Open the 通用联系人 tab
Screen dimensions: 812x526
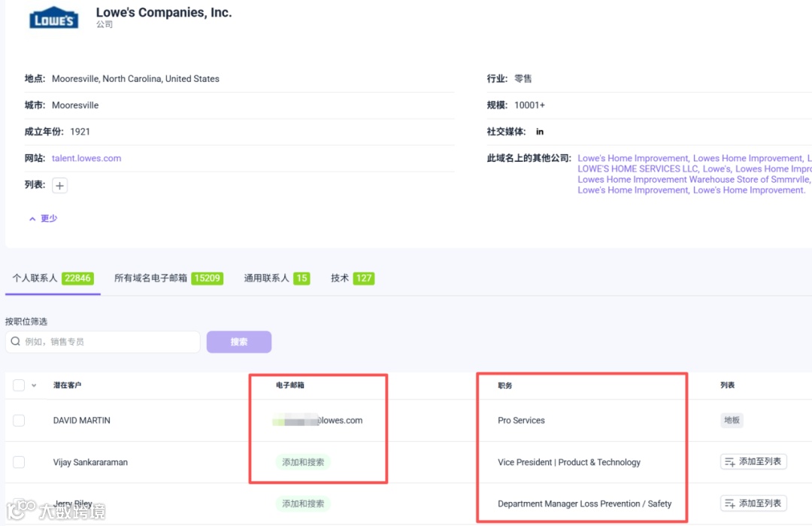(x=277, y=278)
